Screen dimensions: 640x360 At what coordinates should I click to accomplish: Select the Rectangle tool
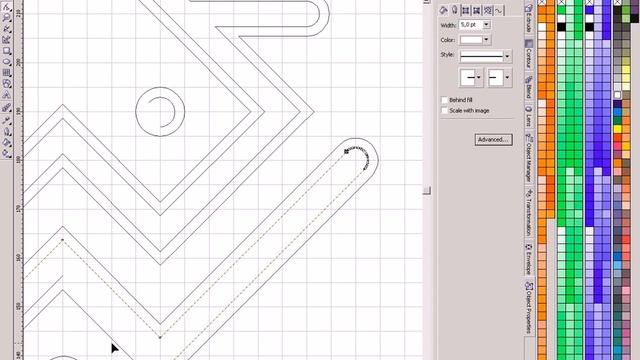pyautogui.click(x=7, y=51)
